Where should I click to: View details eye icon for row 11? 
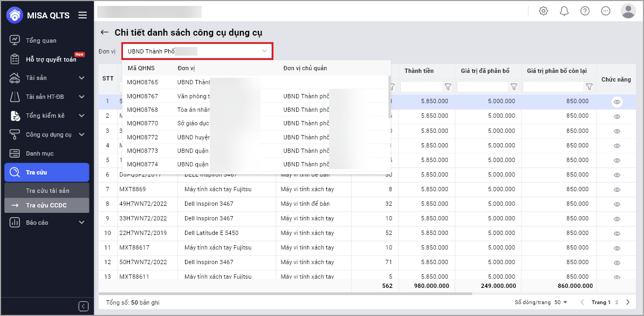coord(617,248)
